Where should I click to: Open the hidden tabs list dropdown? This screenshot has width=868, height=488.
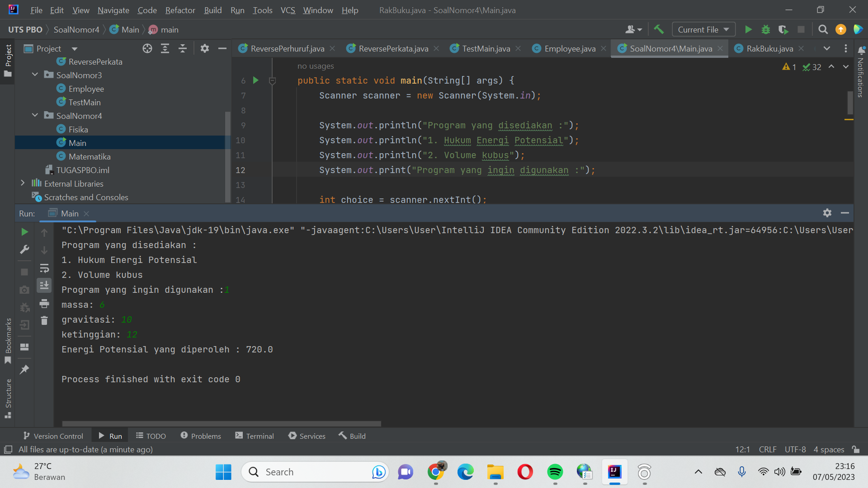pyautogui.click(x=827, y=48)
